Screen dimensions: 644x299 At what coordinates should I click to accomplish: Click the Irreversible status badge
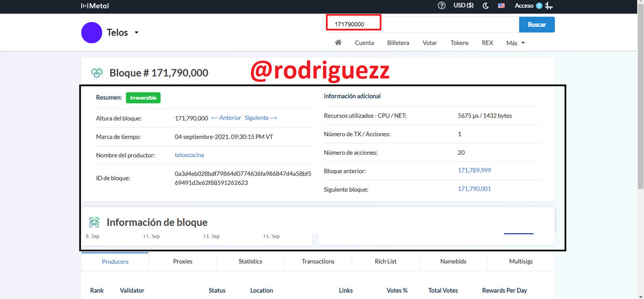(x=143, y=97)
